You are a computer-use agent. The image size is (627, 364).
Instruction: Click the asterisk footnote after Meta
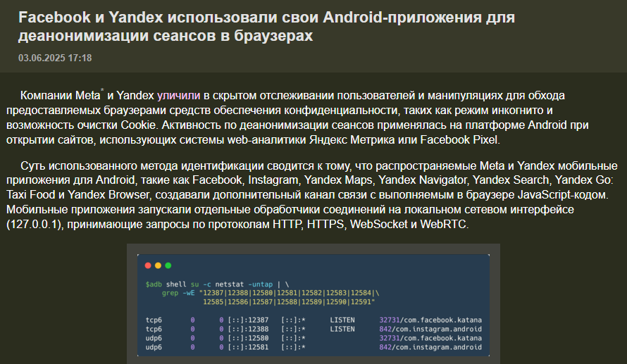point(102,91)
